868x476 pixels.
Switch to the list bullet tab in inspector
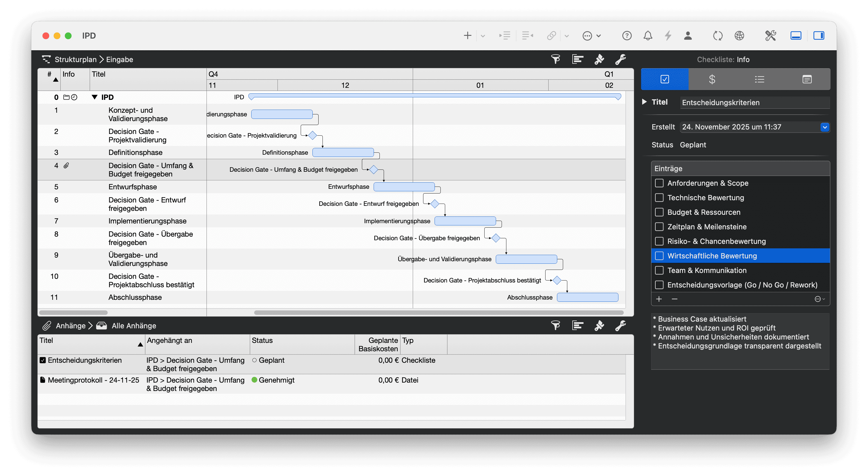760,79
